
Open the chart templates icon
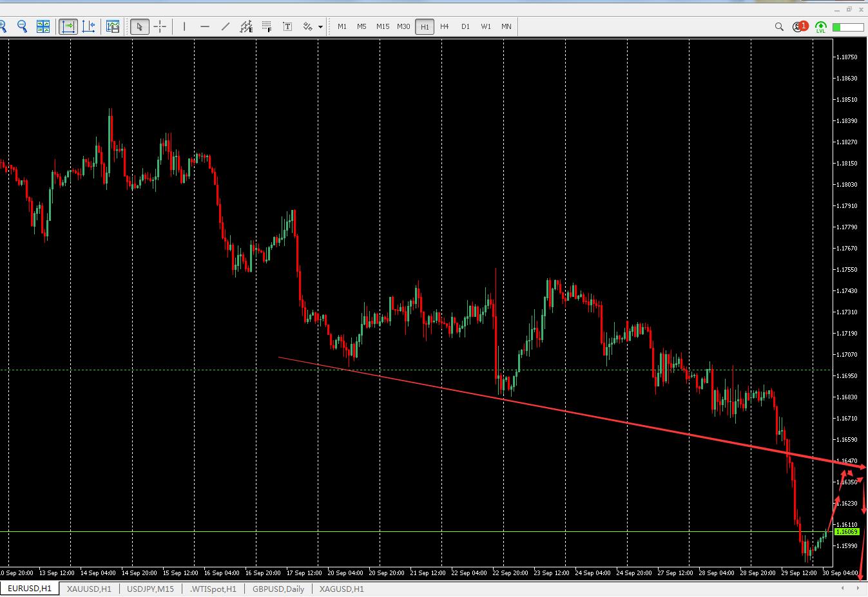[113, 26]
